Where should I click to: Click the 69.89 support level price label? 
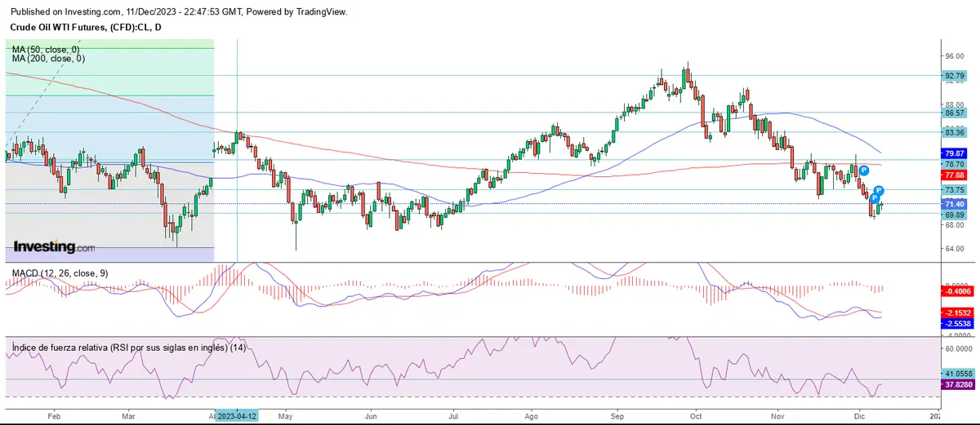pyautogui.click(x=955, y=215)
